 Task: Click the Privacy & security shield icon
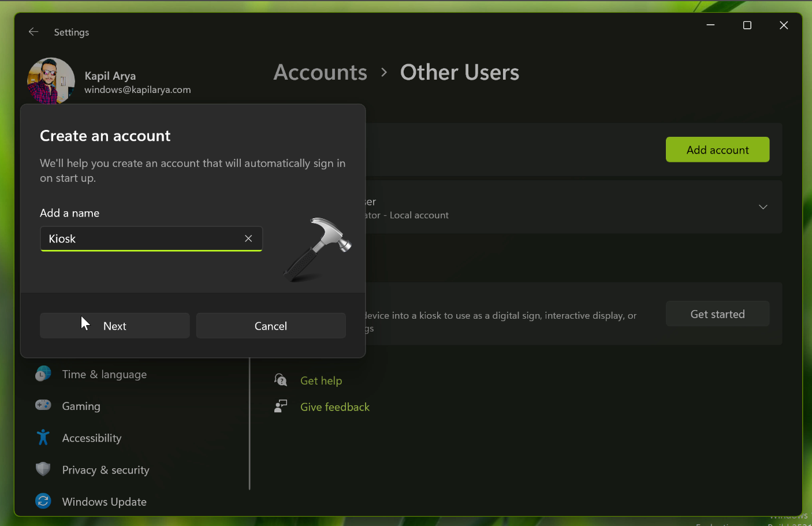point(43,469)
